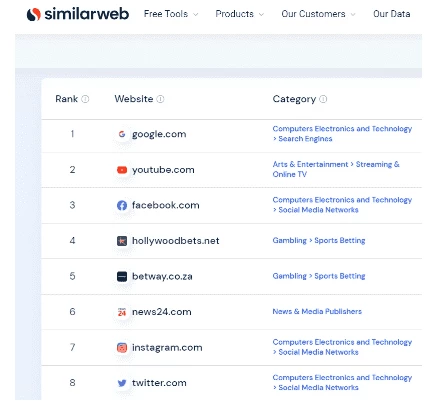Open the Gambling > Sports Betting link for betway
The width and height of the screenshot is (435, 412).
tap(319, 276)
